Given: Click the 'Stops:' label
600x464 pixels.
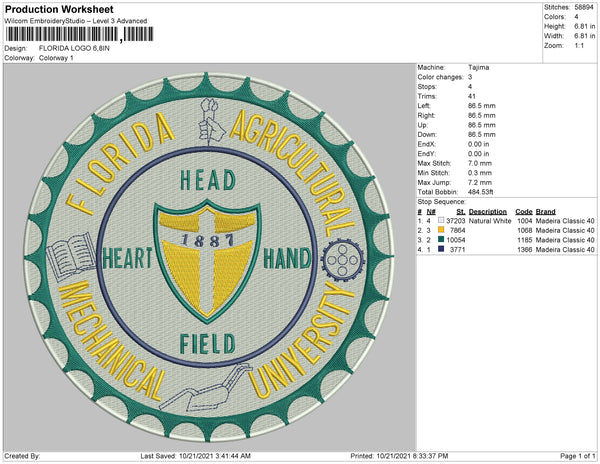Looking at the screenshot, I should 427,86.
